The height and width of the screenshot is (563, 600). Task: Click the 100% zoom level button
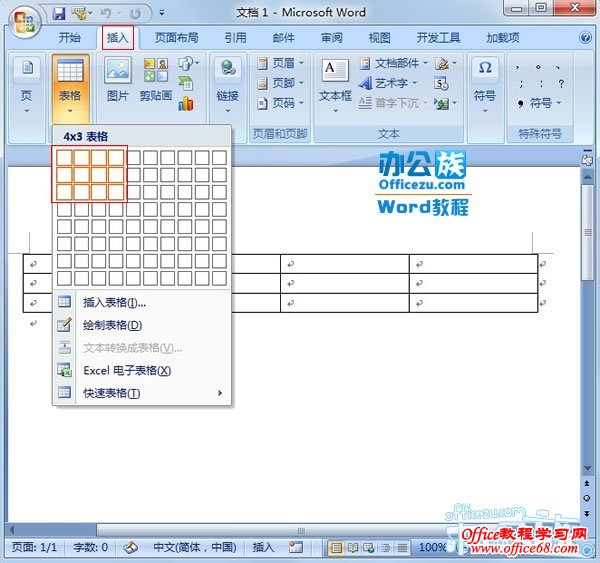tap(432, 547)
